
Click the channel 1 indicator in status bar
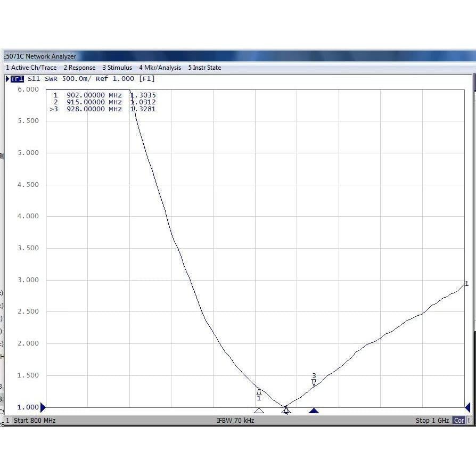click(x=7, y=420)
